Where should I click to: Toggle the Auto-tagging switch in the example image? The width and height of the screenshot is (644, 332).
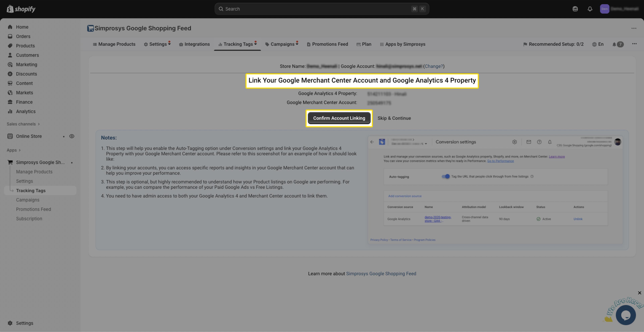pyautogui.click(x=445, y=177)
